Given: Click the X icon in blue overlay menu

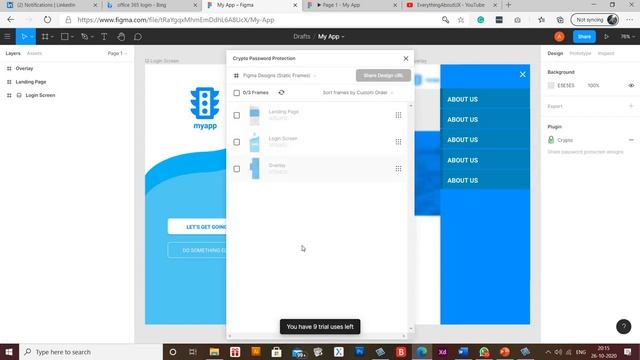Looking at the screenshot, I should pos(523,74).
